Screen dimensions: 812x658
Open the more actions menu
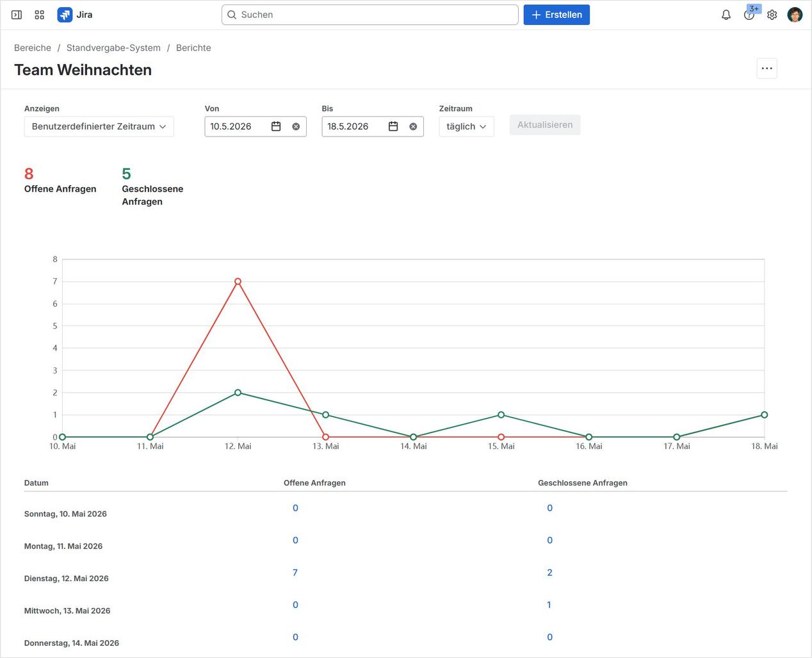[x=767, y=69]
